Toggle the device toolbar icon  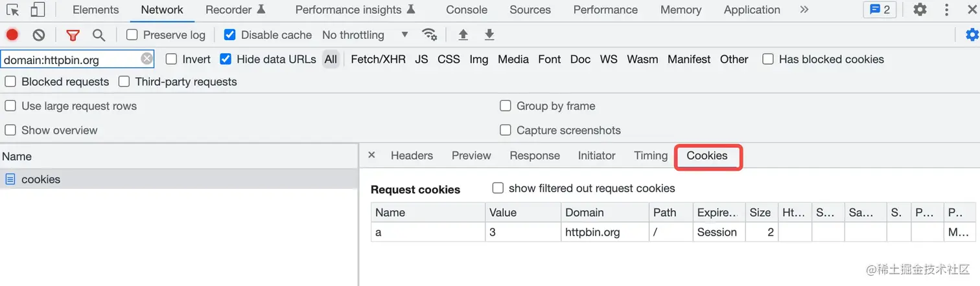38,10
